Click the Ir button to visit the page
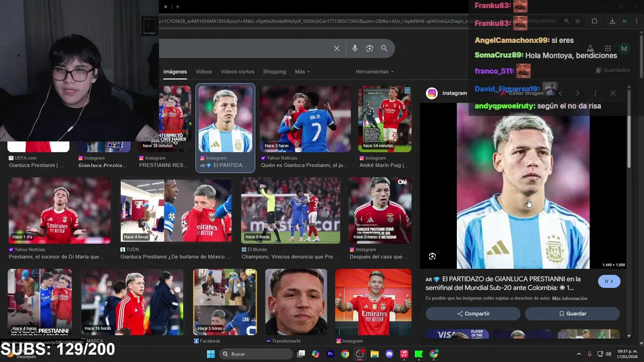This screenshot has height=362, width=644. tap(609, 281)
